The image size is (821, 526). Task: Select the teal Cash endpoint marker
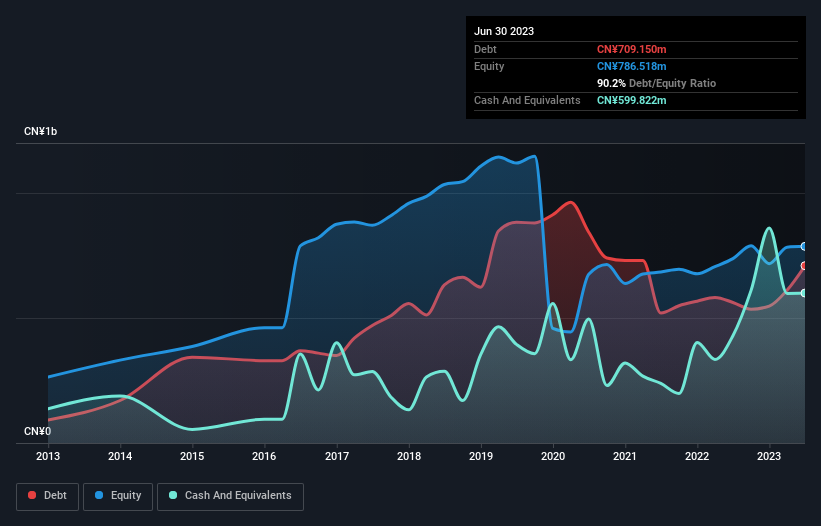click(x=804, y=293)
